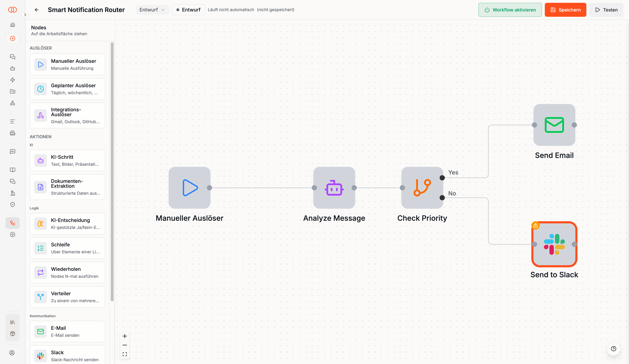Open the play circle sidebar icon

12,235
